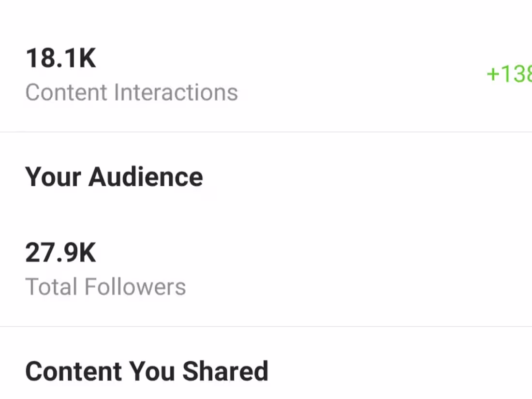Screen dimensions: 532x399
Task: Open the Total Followers label
Action: click(x=105, y=287)
